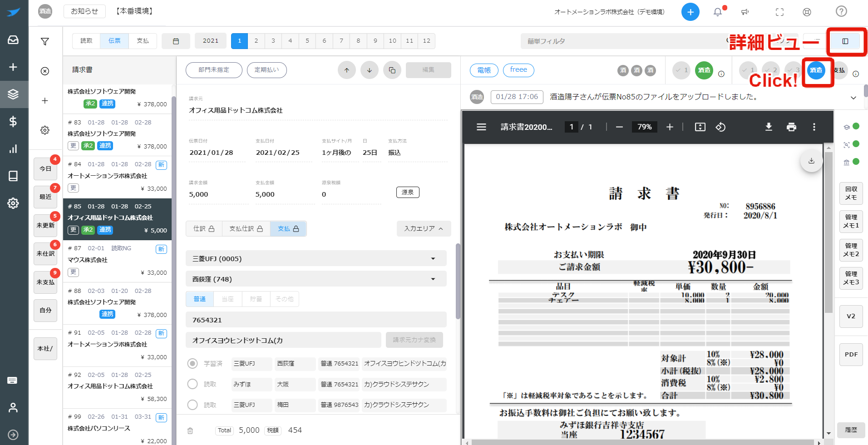Switch to the 仕訳 tab
Image resolution: width=868 pixels, height=445 pixels.
[x=204, y=229]
